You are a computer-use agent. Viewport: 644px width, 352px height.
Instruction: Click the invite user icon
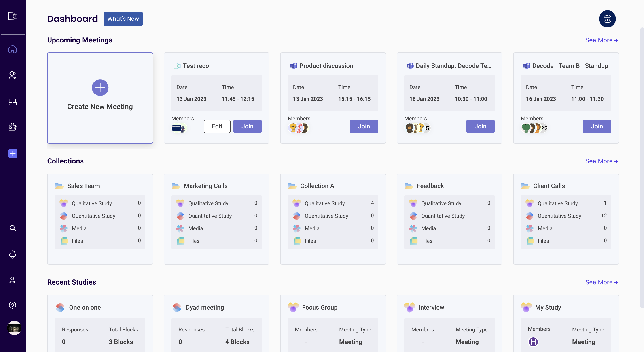click(13, 280)
